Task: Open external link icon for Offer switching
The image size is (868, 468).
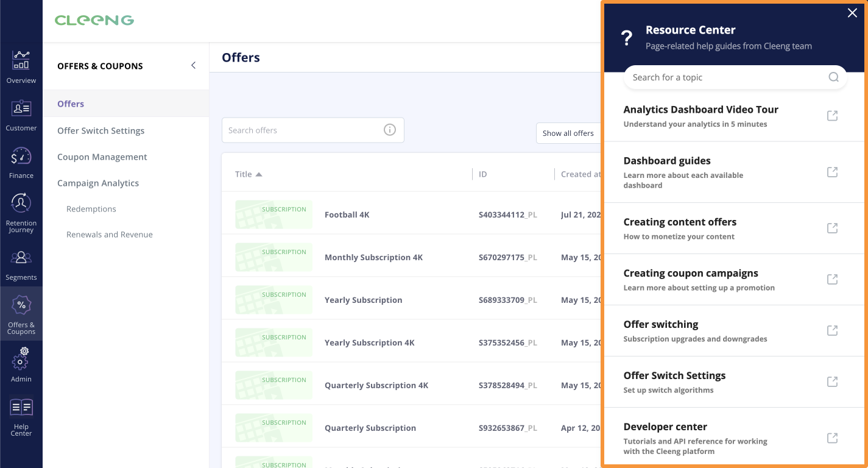Action: (x=832, y=330)
